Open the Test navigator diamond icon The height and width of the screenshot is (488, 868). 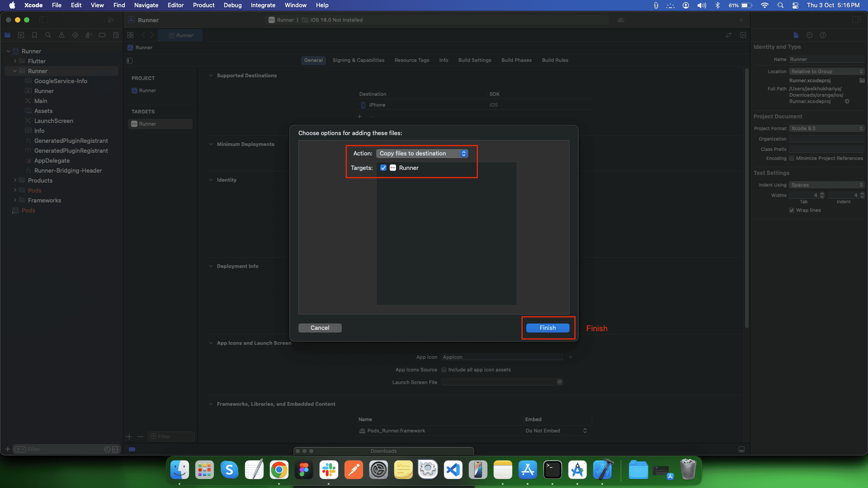75,35
